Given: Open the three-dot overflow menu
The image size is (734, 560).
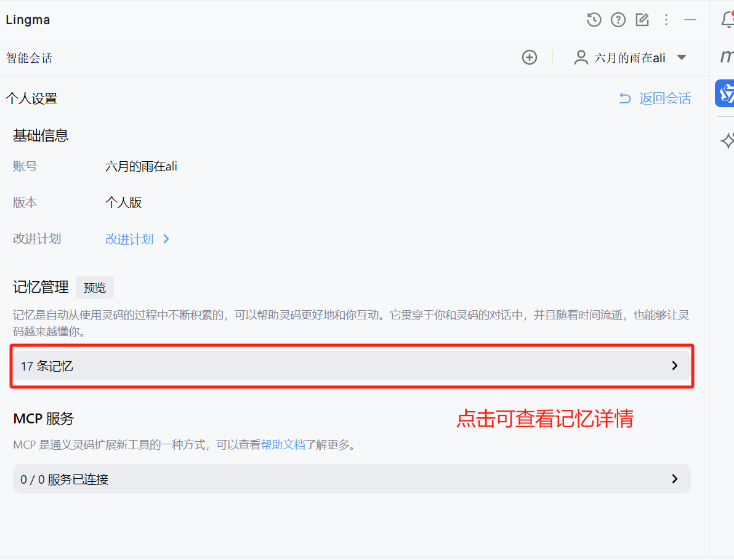Looking at the screenshot, I should tap(666, 19).
